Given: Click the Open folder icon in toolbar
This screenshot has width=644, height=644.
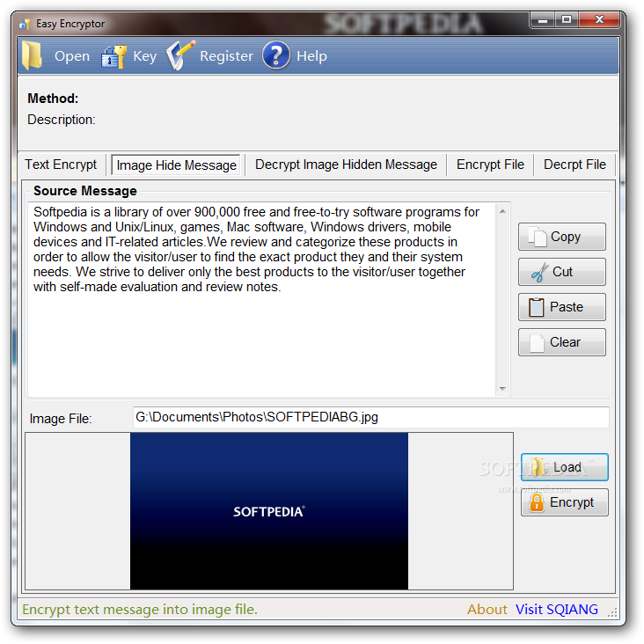Looking at the screenshot, I should point(32,55).
